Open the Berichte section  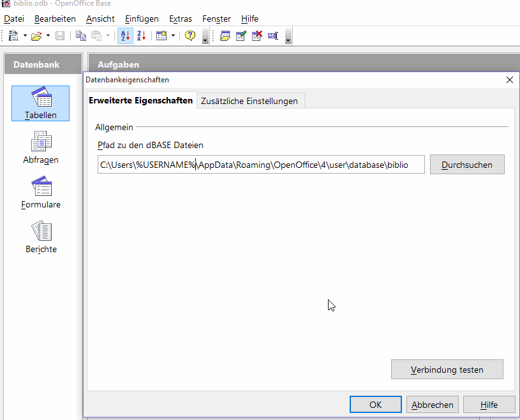pyautogui.click(x=40, y=237)
